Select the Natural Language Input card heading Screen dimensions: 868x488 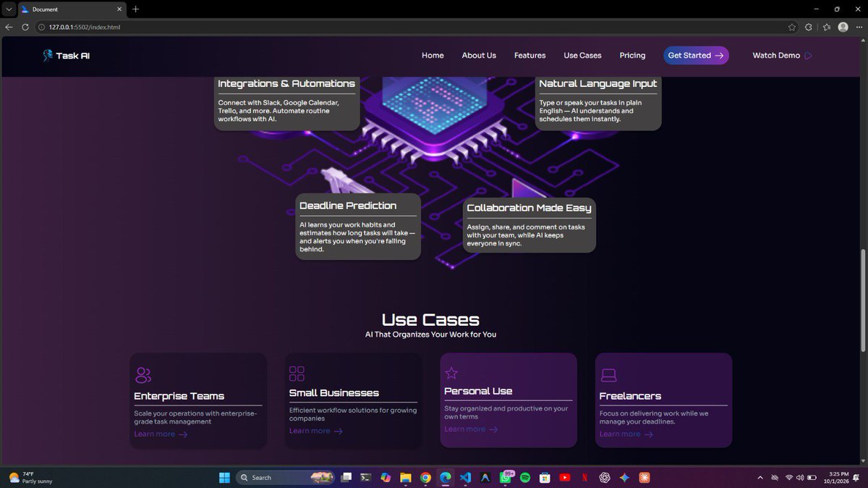point(598,83)
